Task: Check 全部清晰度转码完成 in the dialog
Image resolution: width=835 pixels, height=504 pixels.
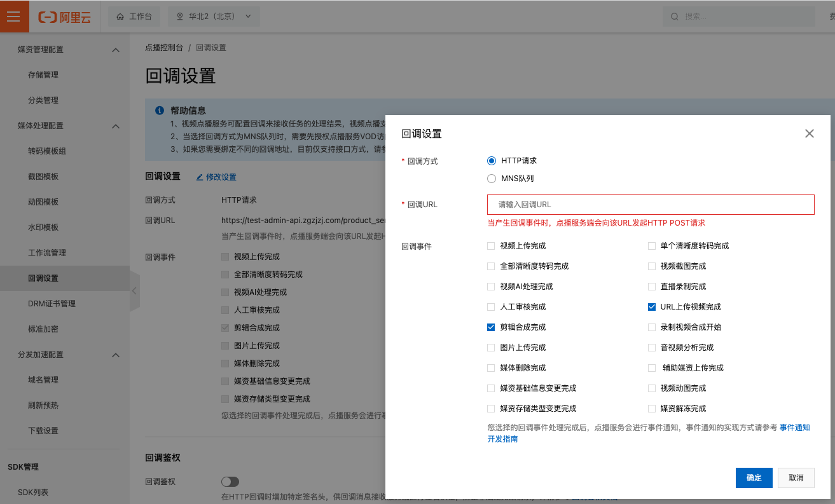Action: pos(490,266)
